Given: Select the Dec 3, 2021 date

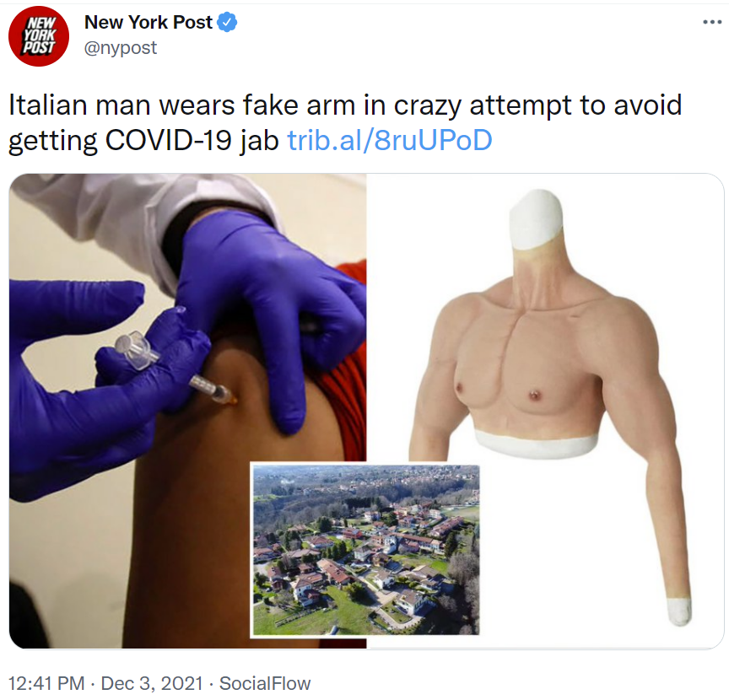Looking at the screenshot, I should (x=152, y=683).
